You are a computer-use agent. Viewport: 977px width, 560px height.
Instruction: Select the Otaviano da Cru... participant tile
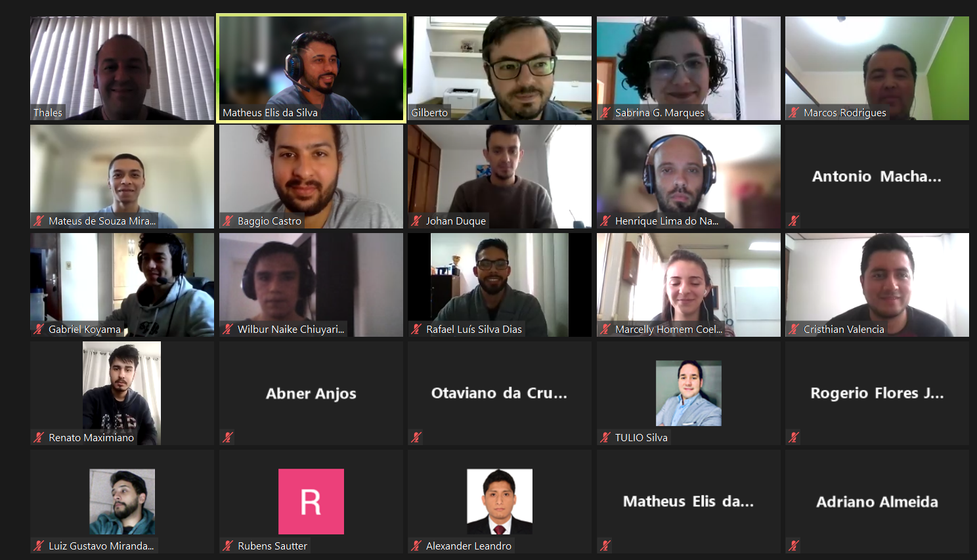coord(500,393)
